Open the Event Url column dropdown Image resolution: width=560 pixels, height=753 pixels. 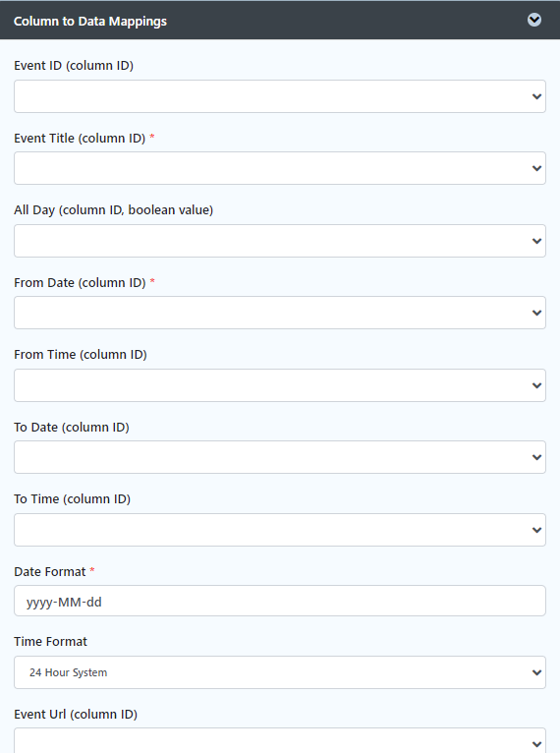click(280, 741)
